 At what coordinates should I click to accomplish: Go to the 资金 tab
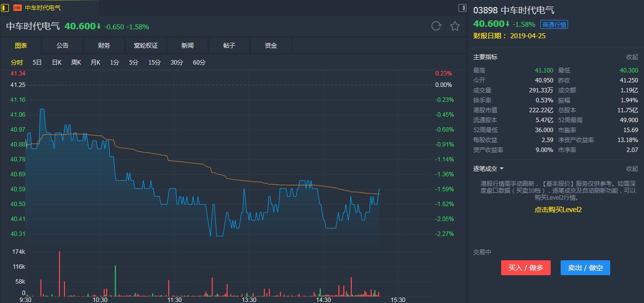click(x=271, y=45)
